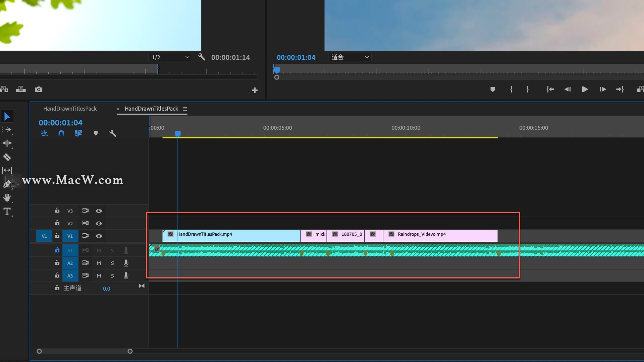This screenshot has width=644, height=362.
Task: Mute the A2 audio track
Action: tap(99, 263)
